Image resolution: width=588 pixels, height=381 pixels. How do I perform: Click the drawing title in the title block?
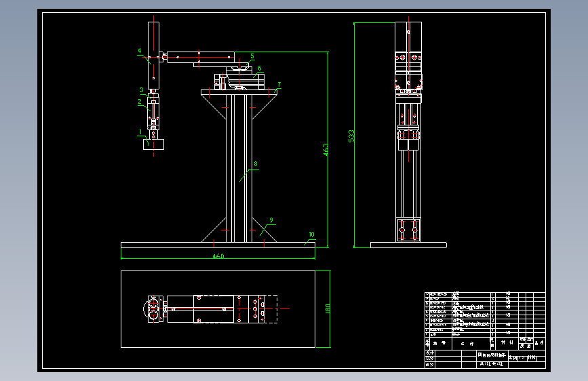click(x=492, y=355)
